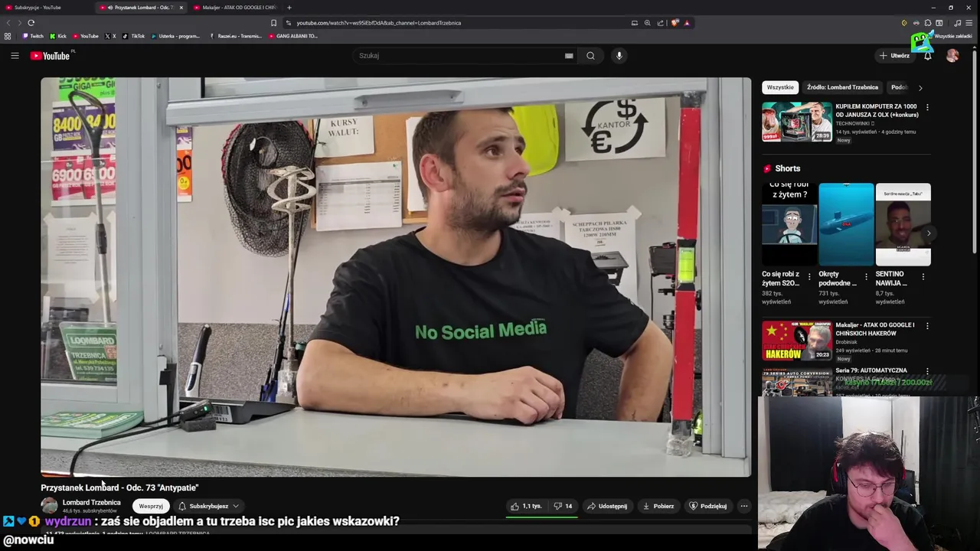The width and height of the screenshot is (980, 551).
Task: Go back in browser history
Action: 8,23
